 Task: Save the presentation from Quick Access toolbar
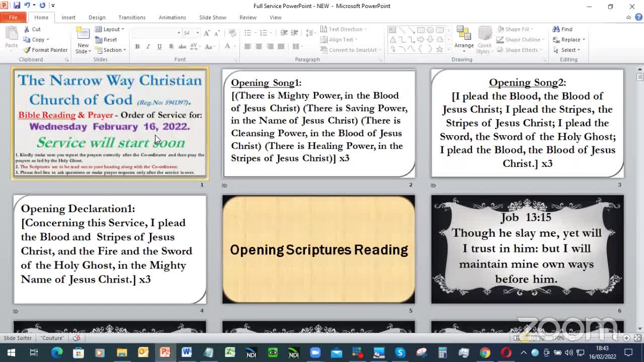17,6
